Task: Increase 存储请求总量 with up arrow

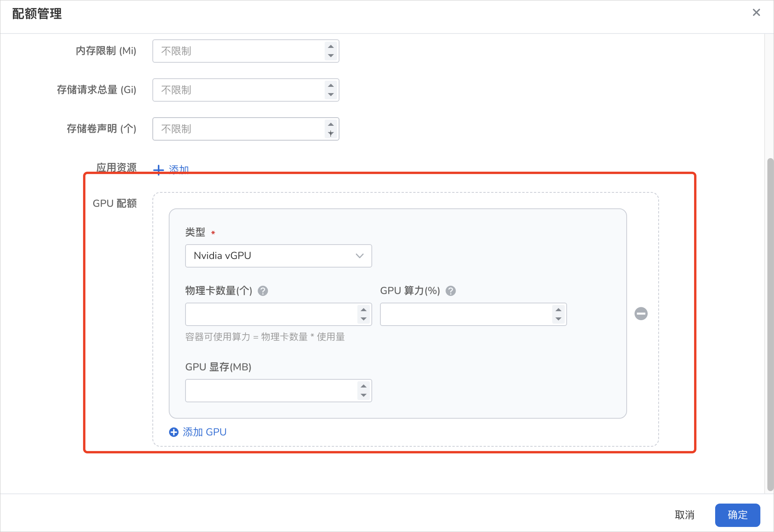Action: 331,85
